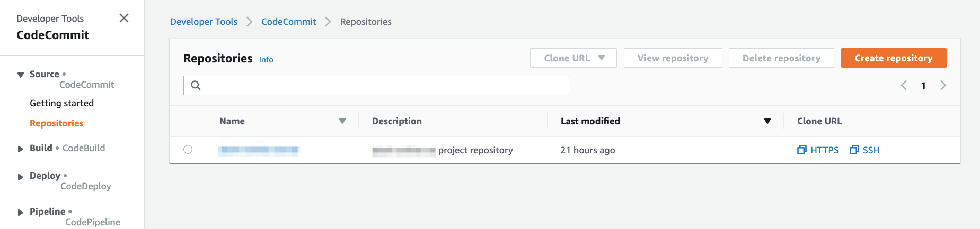The height and width of the screenshot is (229, 980).
Task: Click the search magnifier icon
Action: [x=196, y=85]
